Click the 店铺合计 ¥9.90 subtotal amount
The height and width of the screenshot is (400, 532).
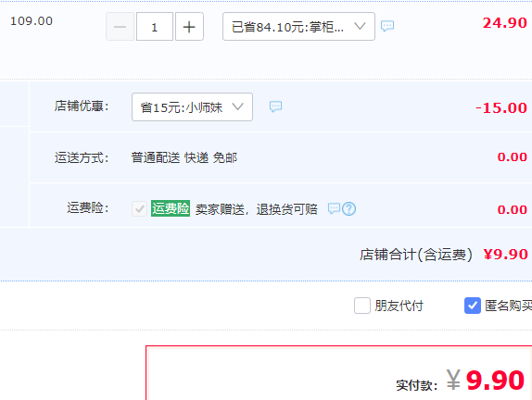coord(505,255)
